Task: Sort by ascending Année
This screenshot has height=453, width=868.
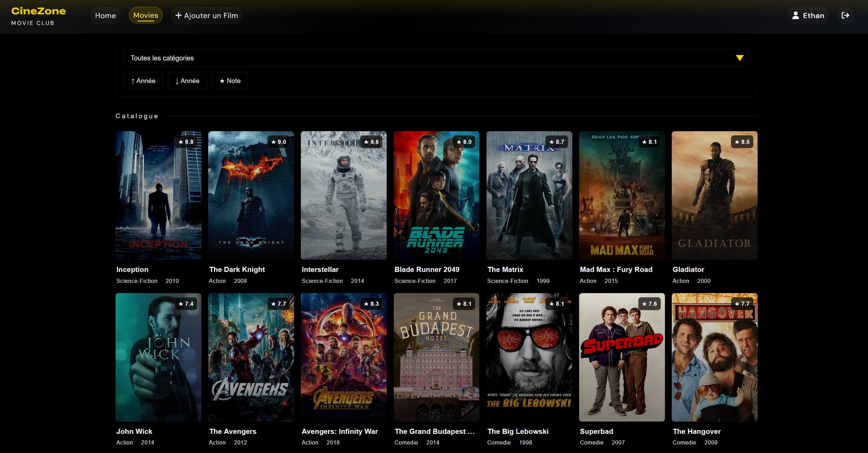Action: [143, 81]
